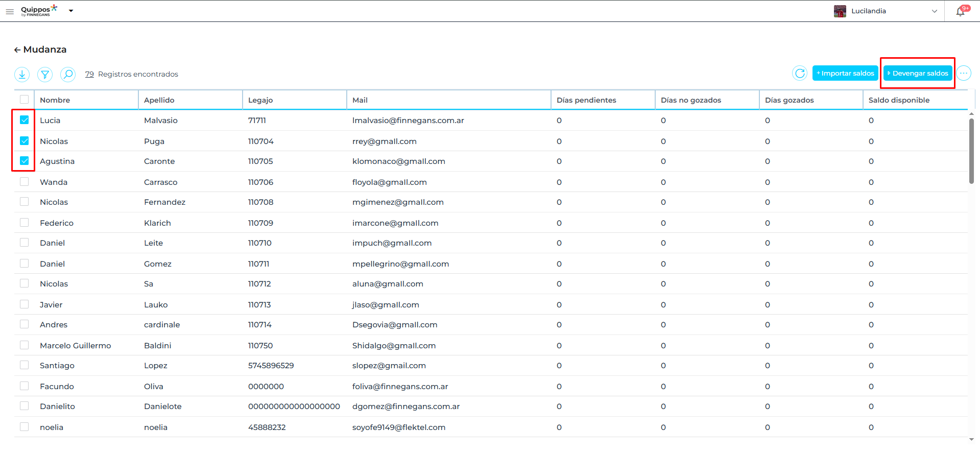Click the 79 records found link
The height and width of the screenshot is (454, 980).
point(89,75)
